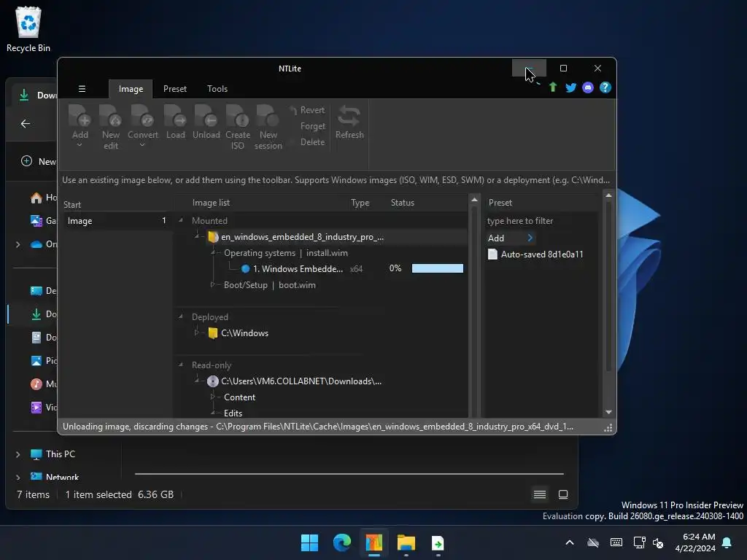
Task: Open the Preset Add submenu arrow
Action: coord(530,238)
